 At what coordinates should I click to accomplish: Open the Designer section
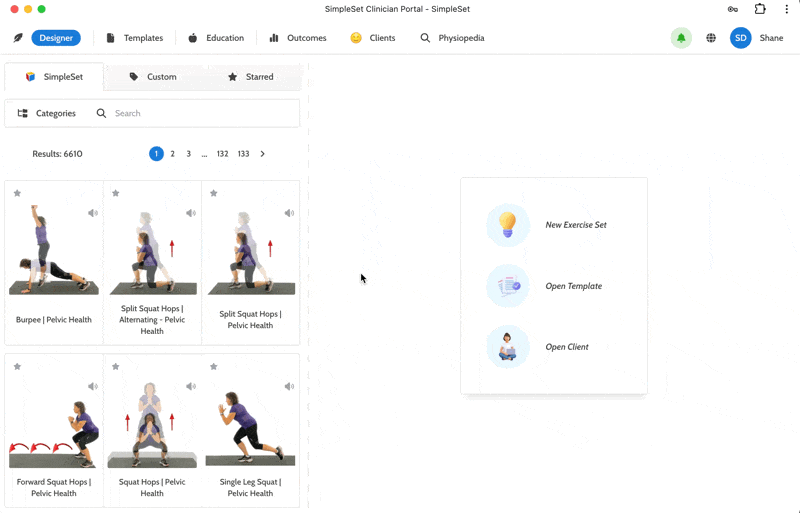click(x=56, y=38)
